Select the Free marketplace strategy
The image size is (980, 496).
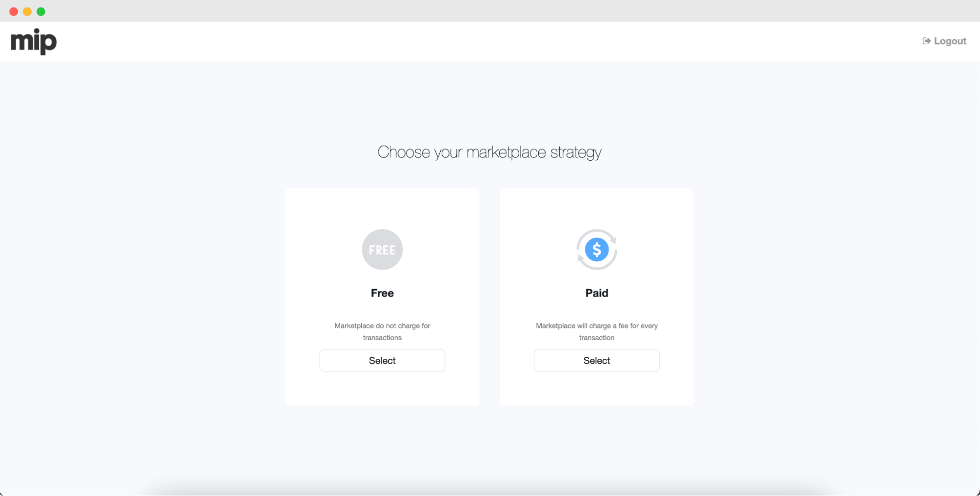point(382,361)
